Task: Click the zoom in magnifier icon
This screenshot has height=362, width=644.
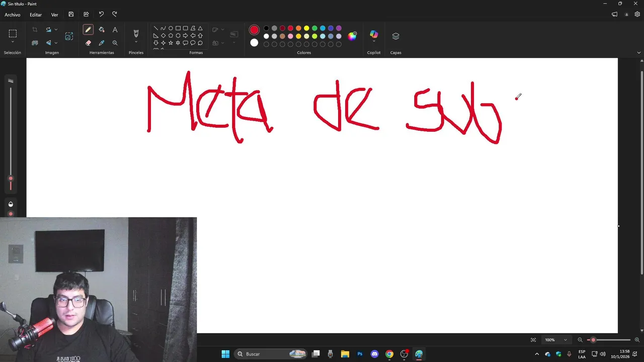Action: [x=637, y=340]
